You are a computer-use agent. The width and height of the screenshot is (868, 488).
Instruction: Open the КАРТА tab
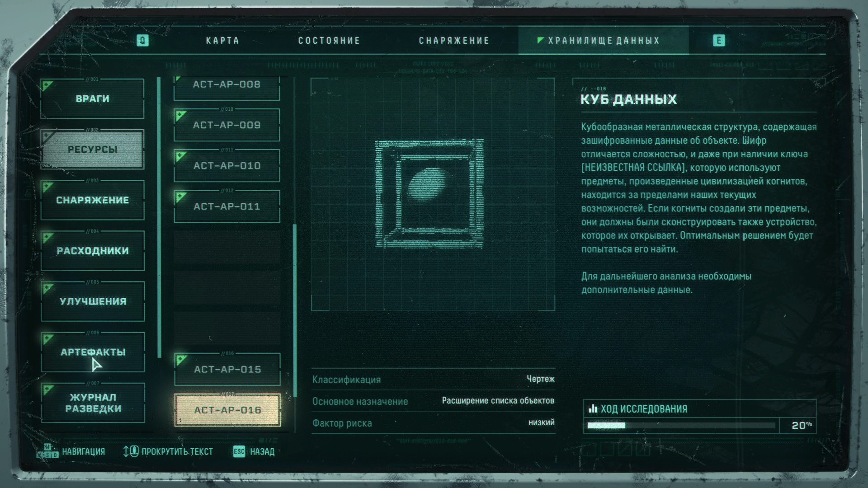point(222,41)
